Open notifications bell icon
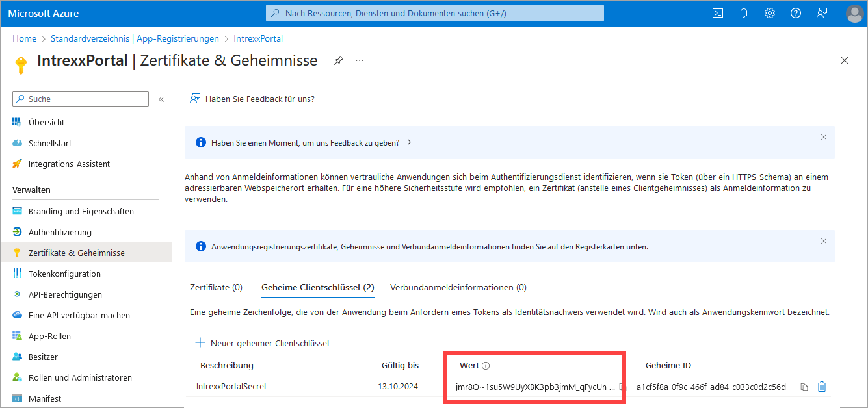The width and height of the screenshot is (868, 408). pyautogui.click(x=744, y=13)
